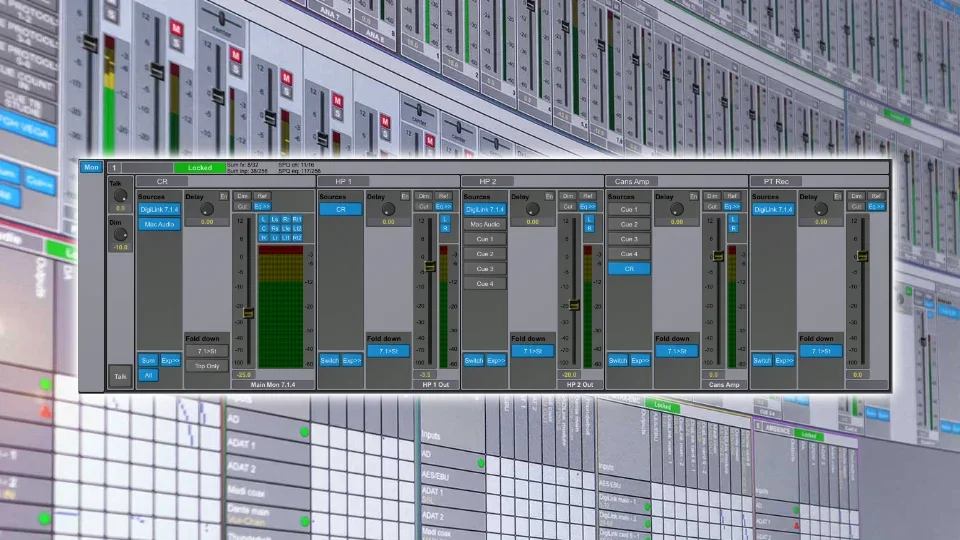Expand Cans Amp sources with Exp>>
Screen dimensions: 960x540
click(640, 361)
